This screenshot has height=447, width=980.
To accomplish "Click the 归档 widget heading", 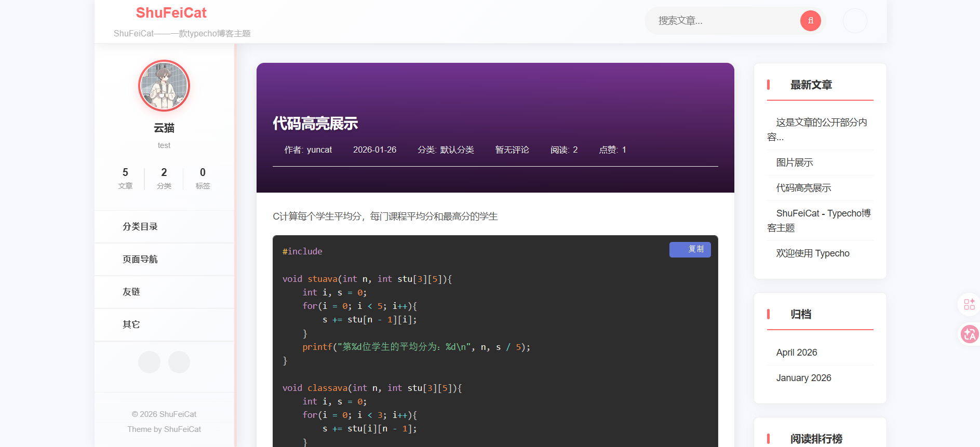I will click(x=801, y=314).
